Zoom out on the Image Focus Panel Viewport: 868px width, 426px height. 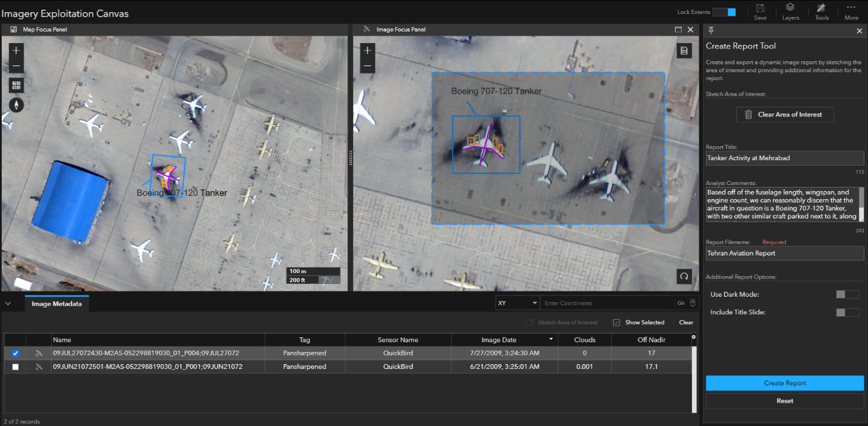click(x=367, y=66)
